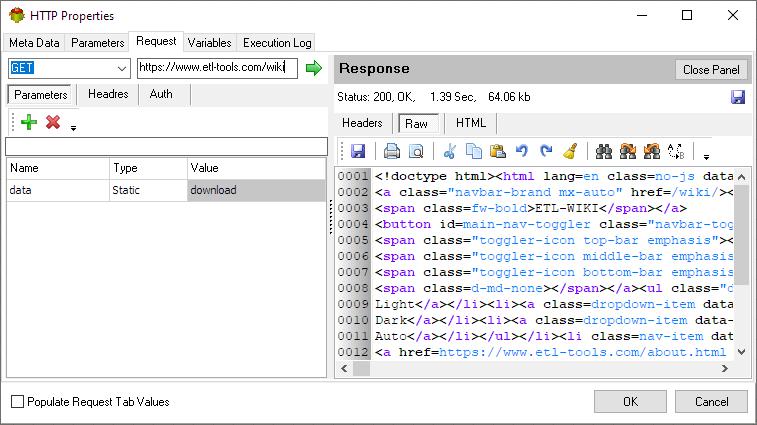This screenshot has width=757, height=425.
Task: Click the Value column header
Action: [x=256, y=169]
